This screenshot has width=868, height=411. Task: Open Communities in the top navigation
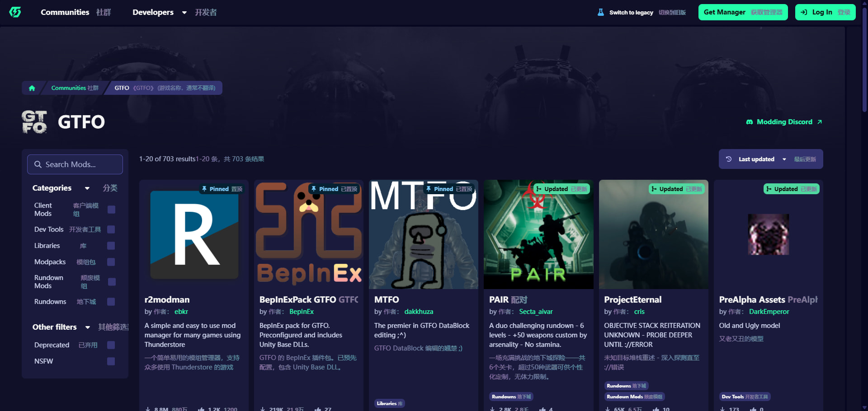click(x=65, y=12)
